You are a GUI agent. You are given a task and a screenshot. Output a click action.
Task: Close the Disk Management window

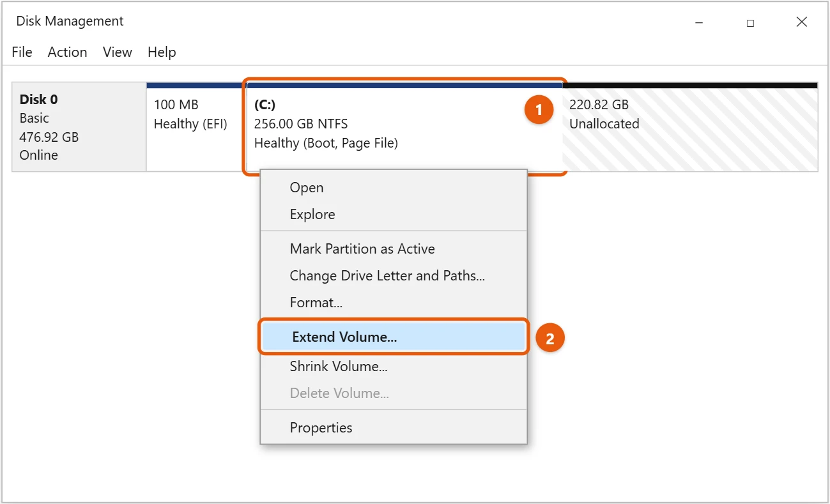pyautogui.click(x=802, y=22)
